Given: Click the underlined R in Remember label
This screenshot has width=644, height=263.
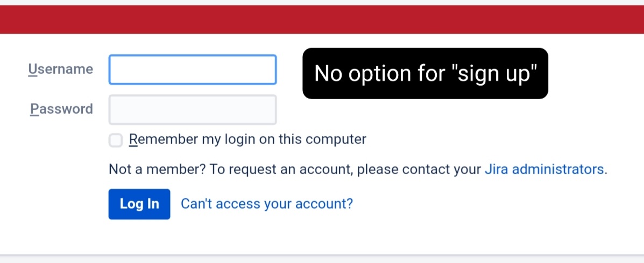Looking at the screenshot, I should [133, 140].
